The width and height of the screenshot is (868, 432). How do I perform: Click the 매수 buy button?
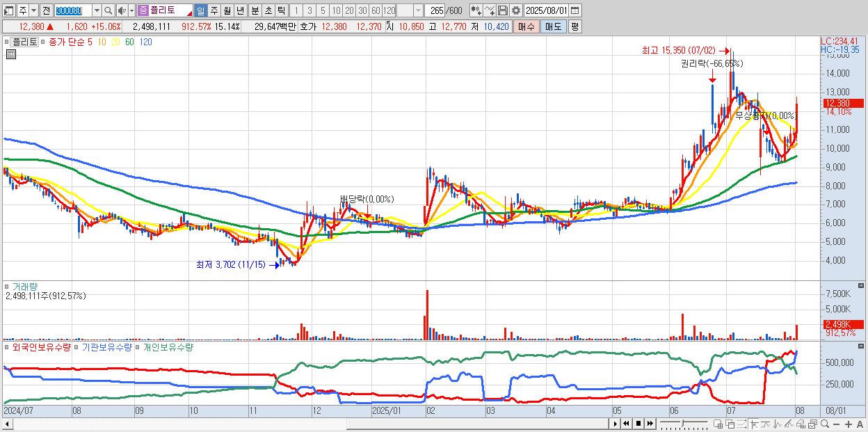pos(527,26)
